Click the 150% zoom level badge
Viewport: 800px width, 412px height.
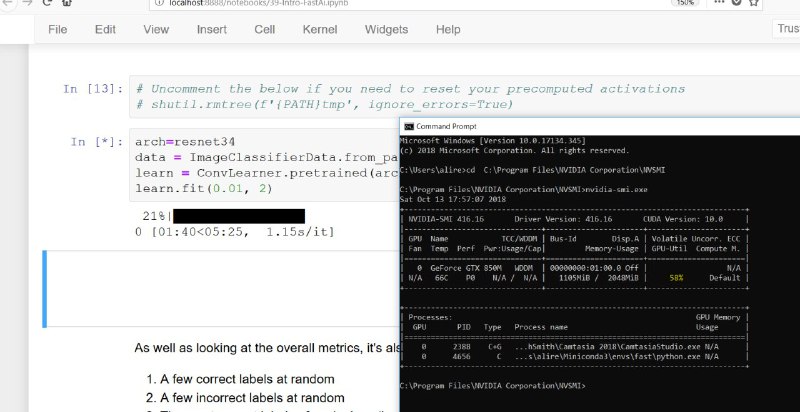pyautogui.click(x=685, y=3)
